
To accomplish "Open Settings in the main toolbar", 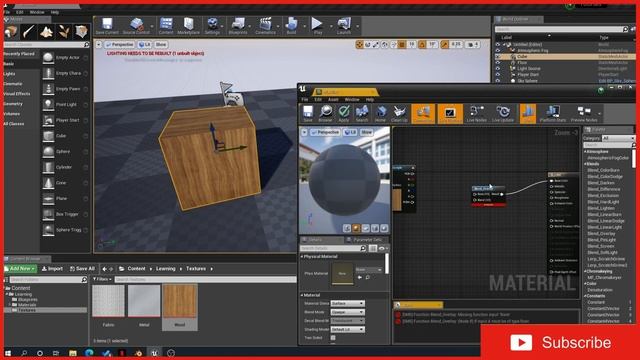I will [x=212, y=26].
